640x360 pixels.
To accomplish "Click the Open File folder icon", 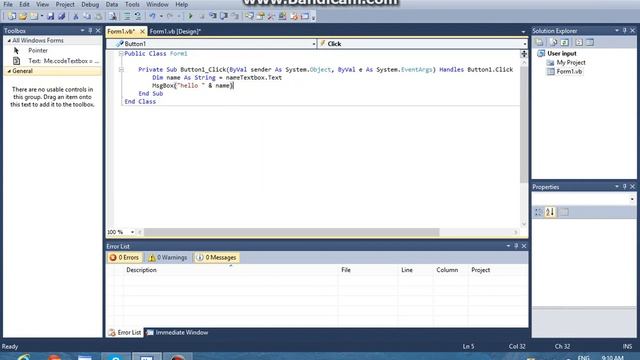I will tap(23, 16).
